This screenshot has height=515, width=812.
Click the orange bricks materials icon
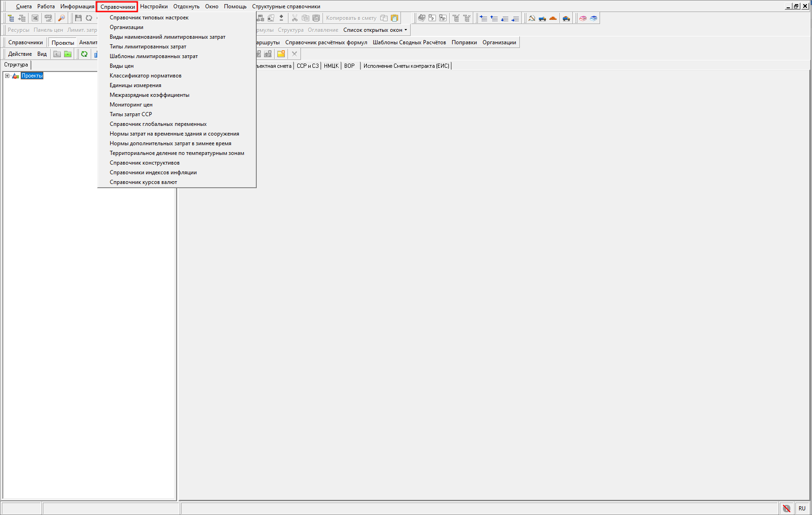coord(553,18)
